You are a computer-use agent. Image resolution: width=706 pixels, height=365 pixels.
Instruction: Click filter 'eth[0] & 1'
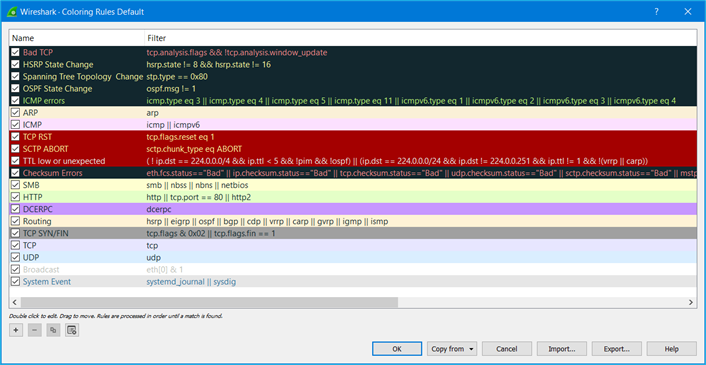point(165,270)
